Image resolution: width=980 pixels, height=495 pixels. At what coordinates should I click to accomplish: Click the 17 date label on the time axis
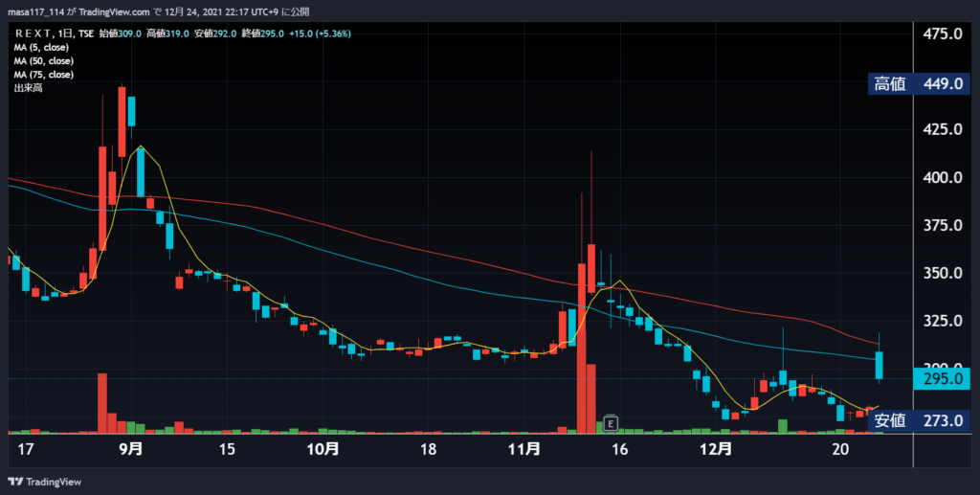25,449
